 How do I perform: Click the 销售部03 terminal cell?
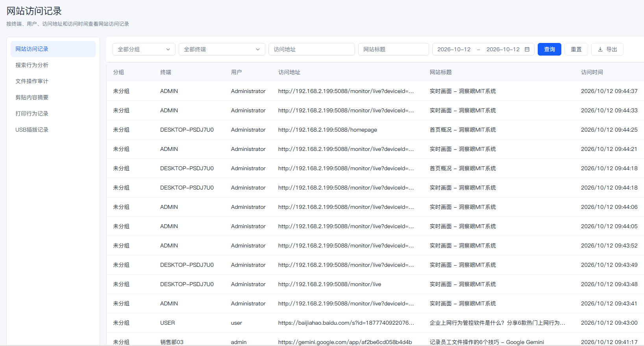172,342
